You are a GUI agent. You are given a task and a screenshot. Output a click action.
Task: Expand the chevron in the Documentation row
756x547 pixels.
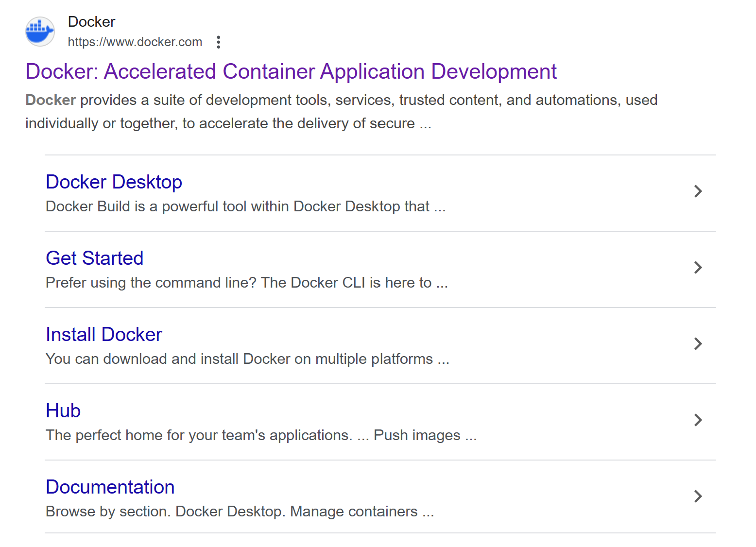coord(698,496)
